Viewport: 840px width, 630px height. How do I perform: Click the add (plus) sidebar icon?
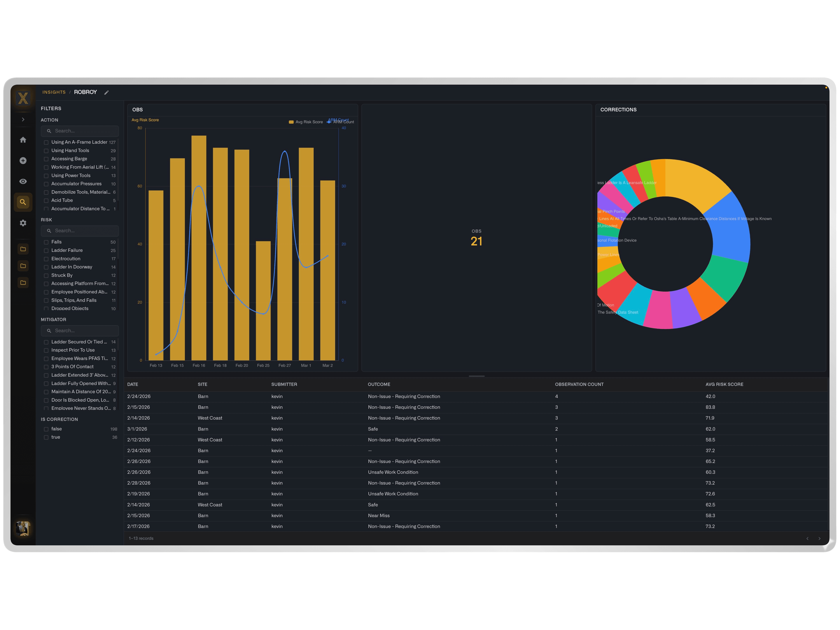click(x=23, y=161)
